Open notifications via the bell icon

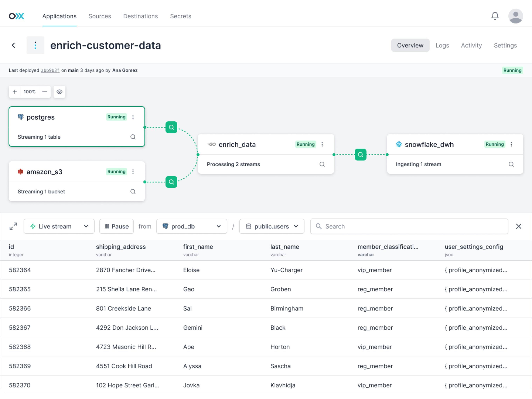click(x=494, y=16)
